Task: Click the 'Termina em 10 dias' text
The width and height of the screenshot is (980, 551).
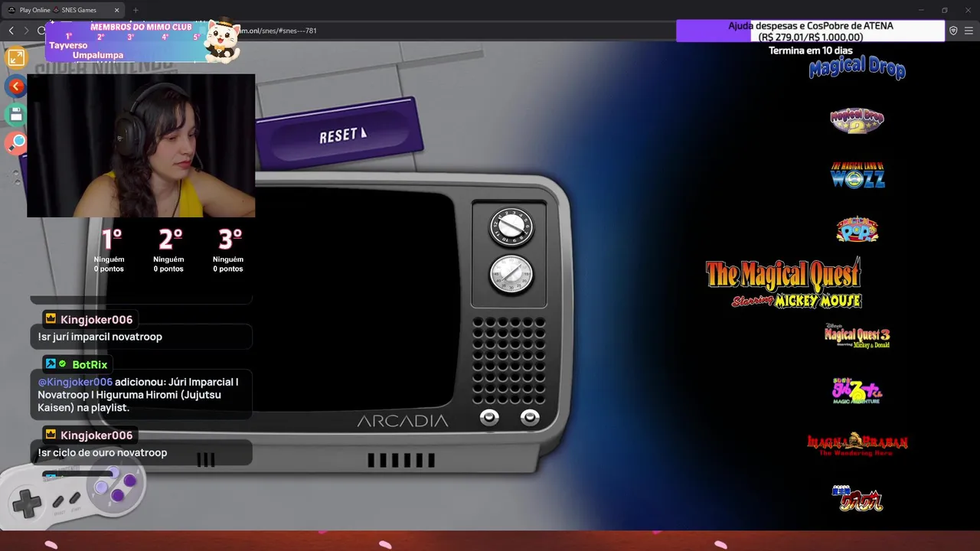Action: point(810,51)
